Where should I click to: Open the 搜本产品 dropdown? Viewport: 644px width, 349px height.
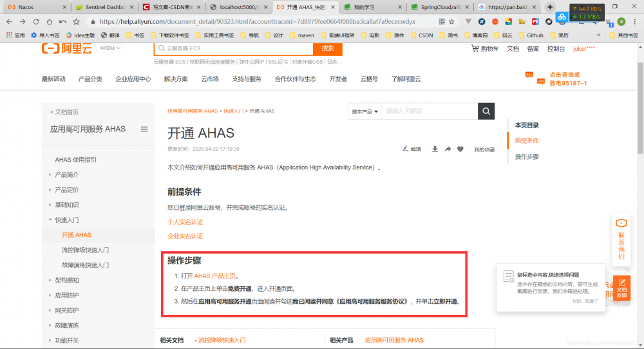point(365,111)
